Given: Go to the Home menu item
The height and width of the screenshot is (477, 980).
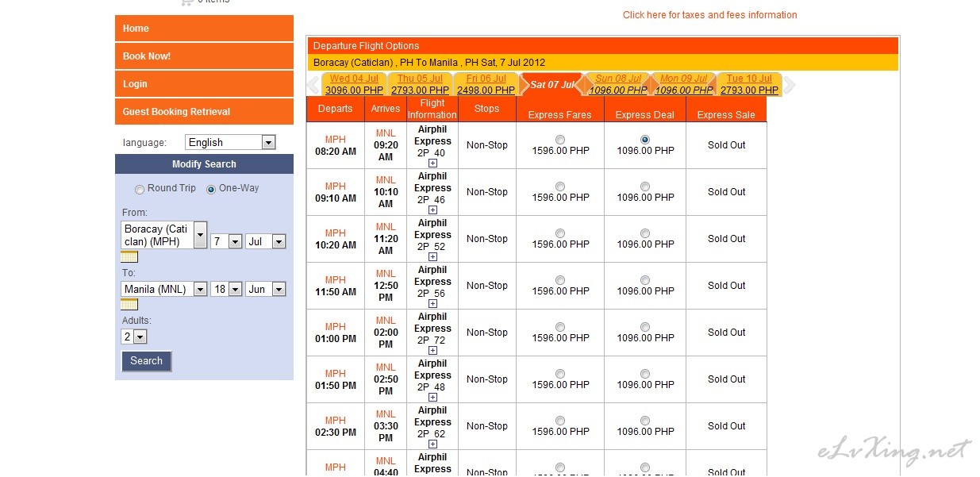Looking at the screenshot, I should [x=204, y=29].
